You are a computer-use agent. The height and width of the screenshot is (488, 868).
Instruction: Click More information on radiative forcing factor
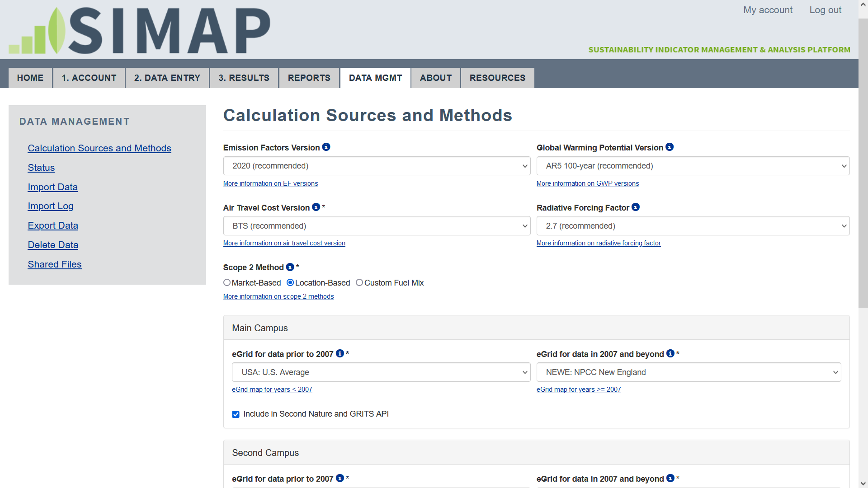pos(599,243)
